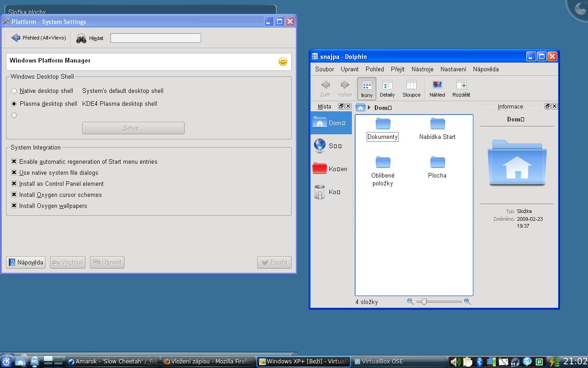588x368 pixels.
Task: Click the Přehled back arrow button
Action: pos(39,38)
